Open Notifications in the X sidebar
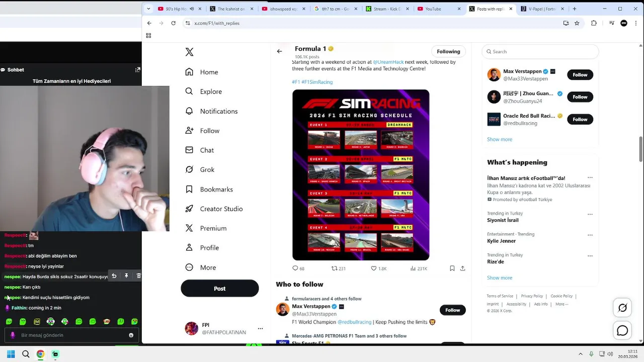The image size is (644, 362). click(x=211, y=111)
